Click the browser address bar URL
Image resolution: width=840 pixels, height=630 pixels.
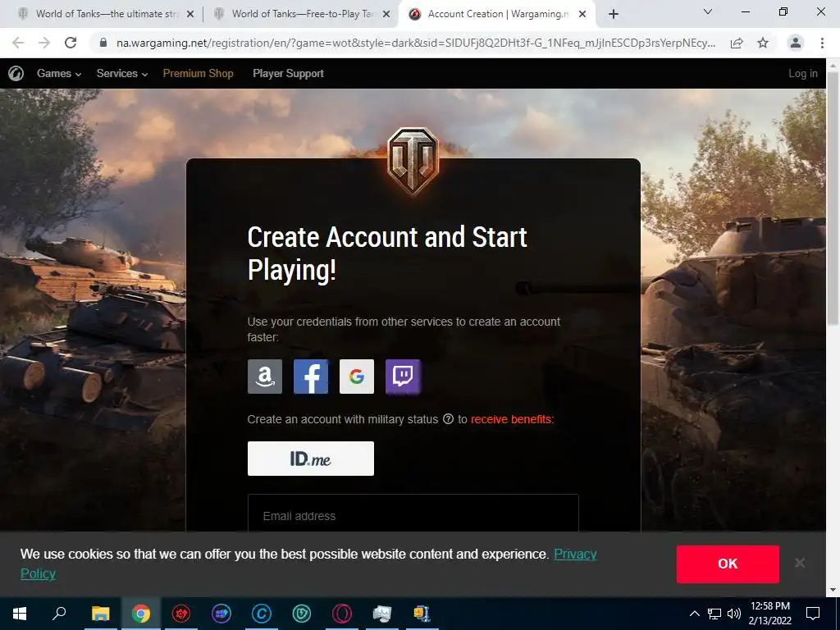coord(416,43)
